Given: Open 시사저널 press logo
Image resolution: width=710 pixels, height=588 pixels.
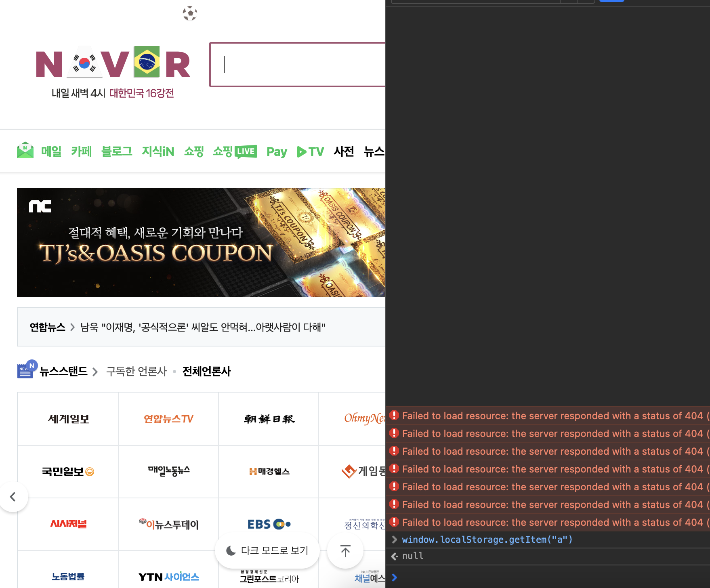Looking at the screenshot, I should click(x=68, y=524).
